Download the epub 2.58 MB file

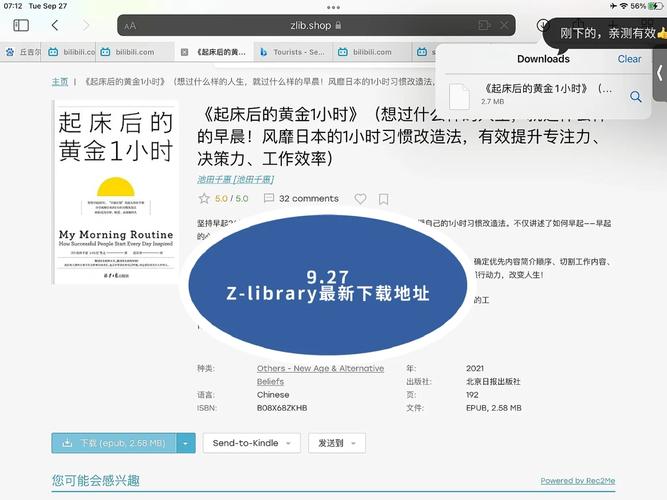point(114,443)
